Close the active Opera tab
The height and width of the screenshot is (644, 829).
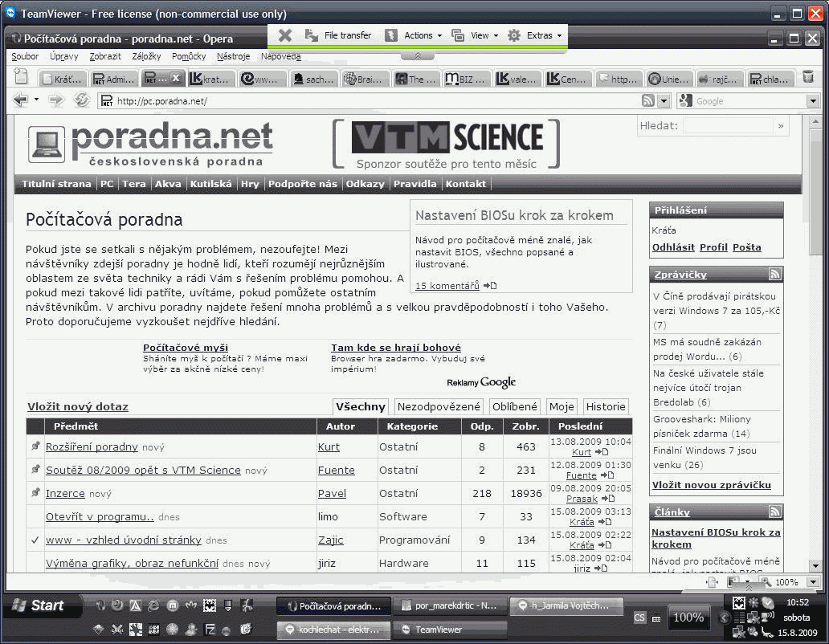(176, 78)
